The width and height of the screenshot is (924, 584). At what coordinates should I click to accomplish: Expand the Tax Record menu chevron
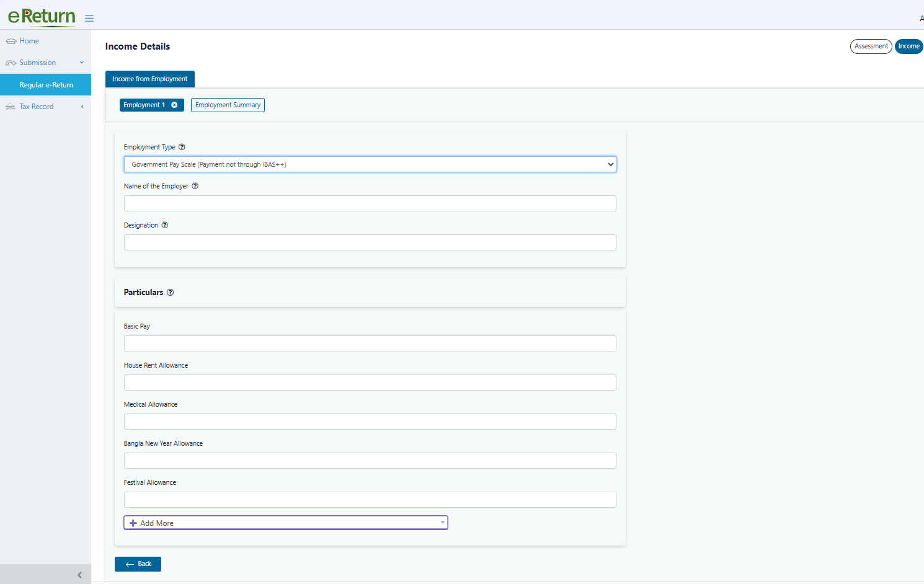coord(82,107)
